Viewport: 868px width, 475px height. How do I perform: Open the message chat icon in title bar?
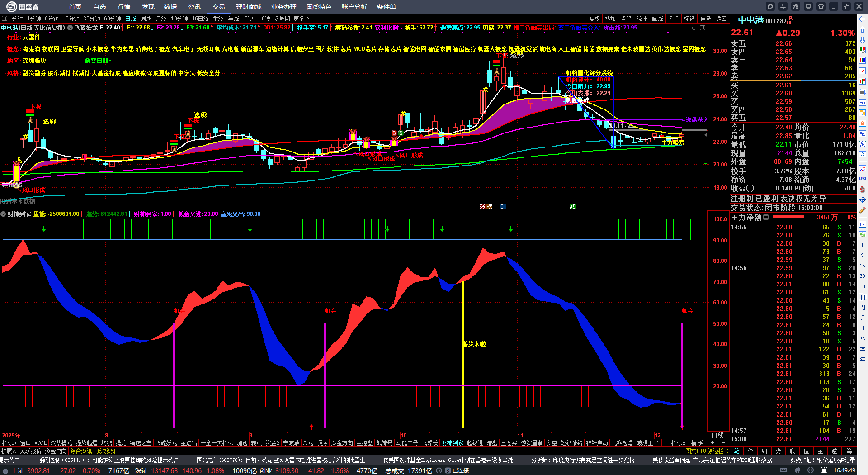(x=770, y=6)
